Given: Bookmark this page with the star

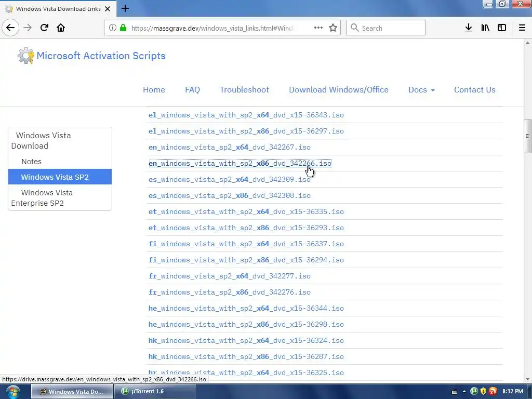Looking at the screenshot, I should click(333, 28).
